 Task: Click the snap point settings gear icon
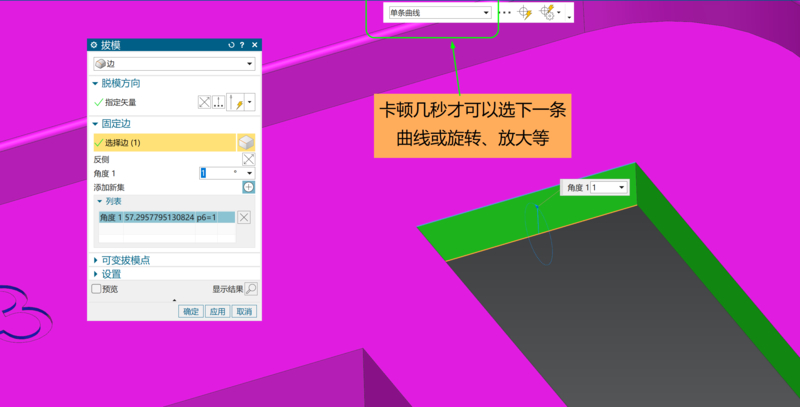(x=547, y=13)
